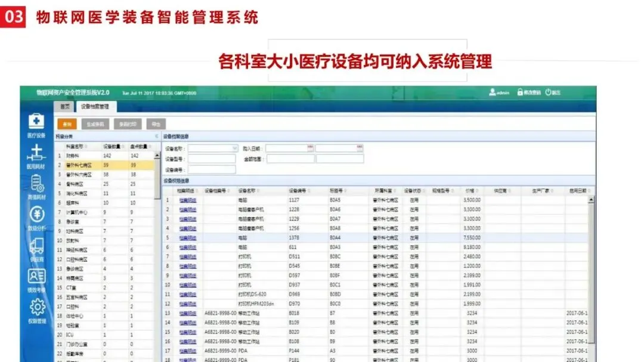This screenshot has width=644, height=362.
Task: Click equipment number D511 cell
Action: click(294, 257)
